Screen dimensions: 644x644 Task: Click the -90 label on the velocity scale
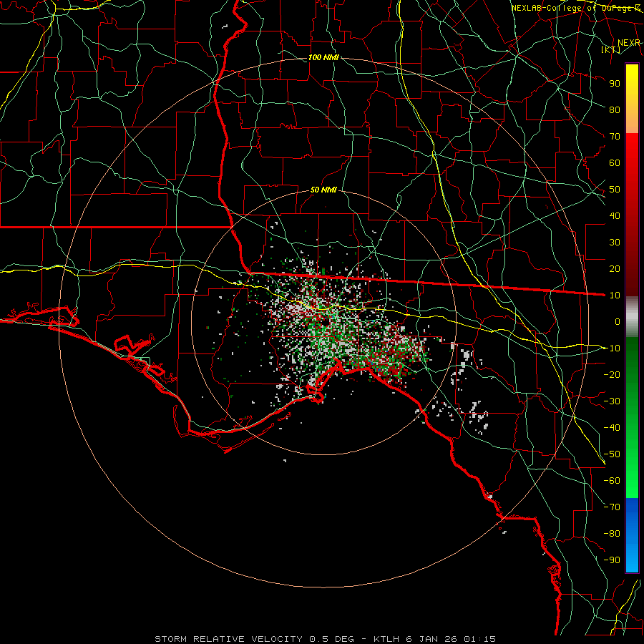click(x=612, y=560)
